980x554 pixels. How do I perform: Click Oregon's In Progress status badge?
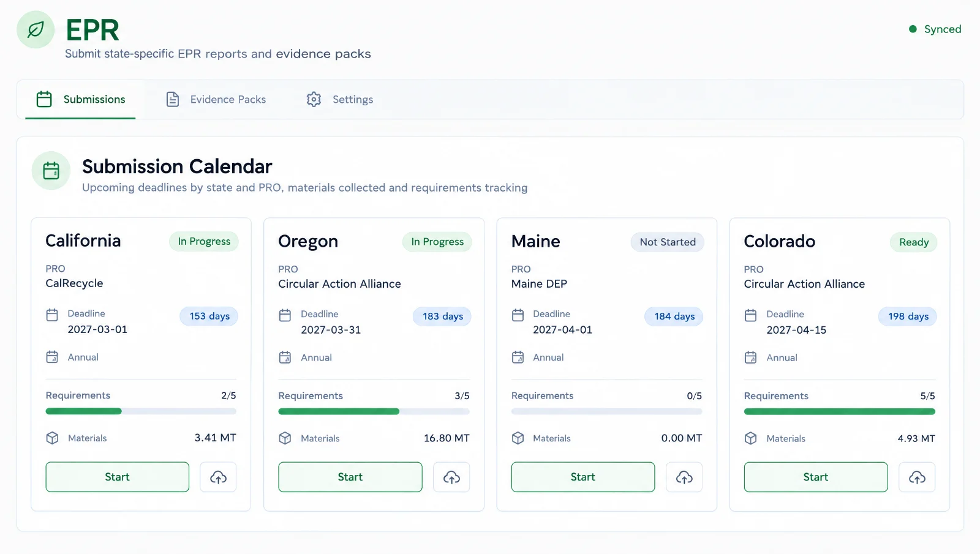coord(437,242)
